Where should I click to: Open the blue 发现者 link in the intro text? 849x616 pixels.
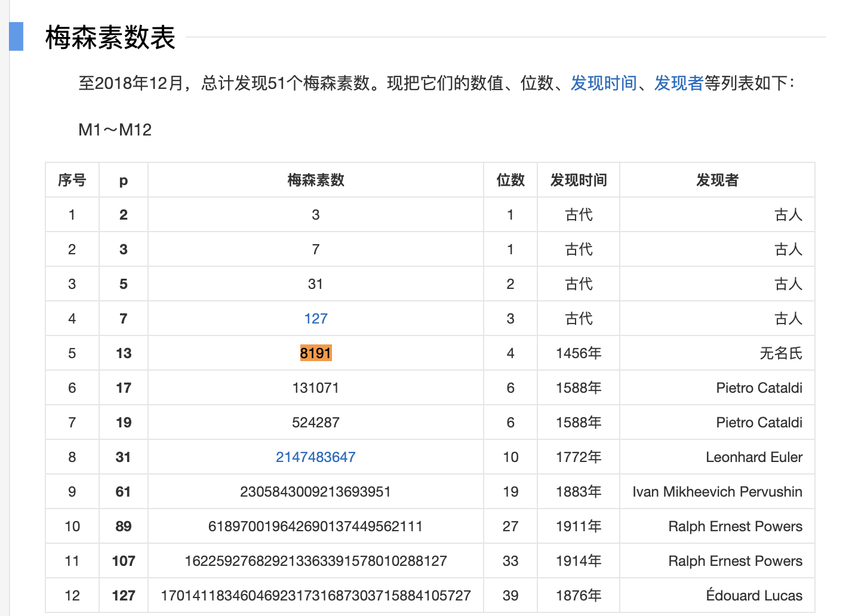[679, 83]
